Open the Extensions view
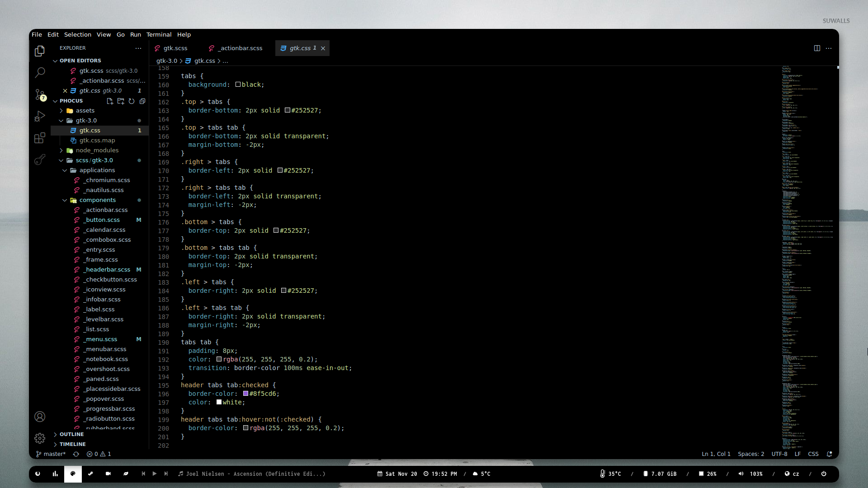 tap(40, 138)
